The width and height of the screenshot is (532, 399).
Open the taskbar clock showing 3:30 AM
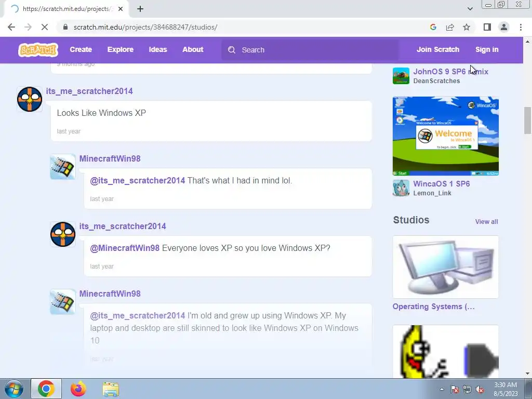pyautogui.click(x=506, y=389)
